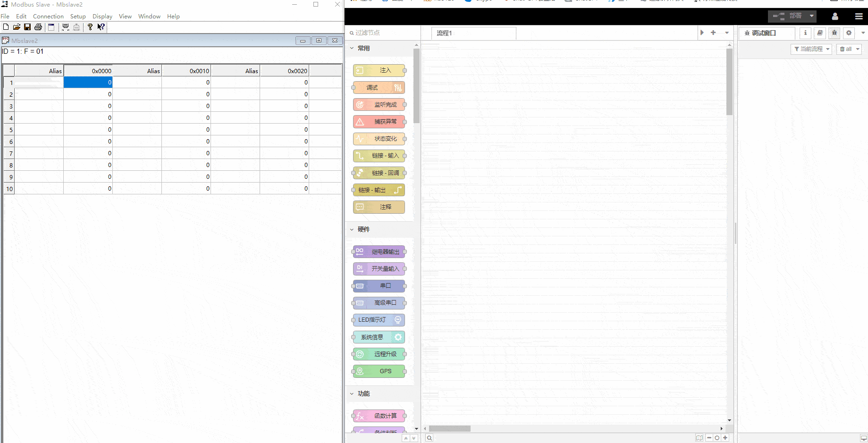Open the help book sidebar icon

click(x=820, y=33)
